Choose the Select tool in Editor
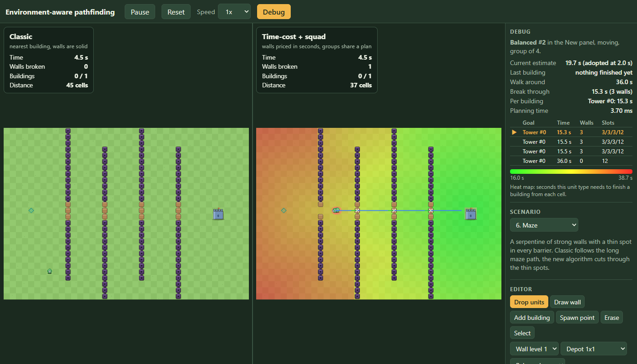 [522, 333]
